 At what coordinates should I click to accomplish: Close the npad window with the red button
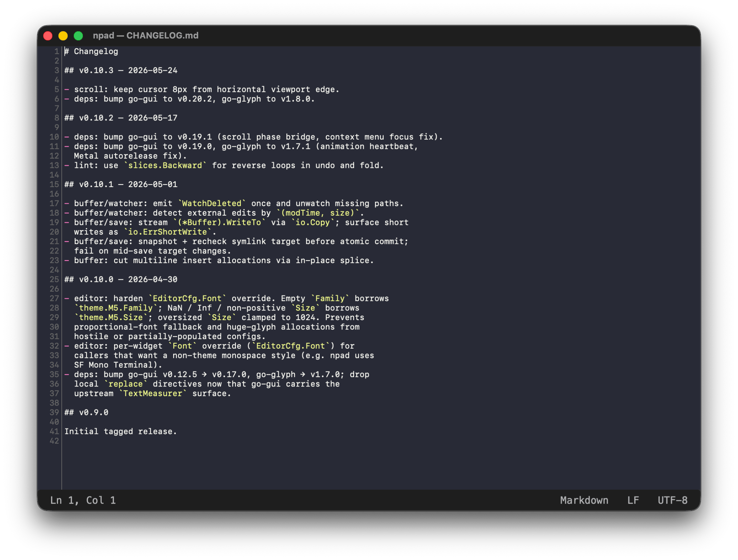coord(48,36)
